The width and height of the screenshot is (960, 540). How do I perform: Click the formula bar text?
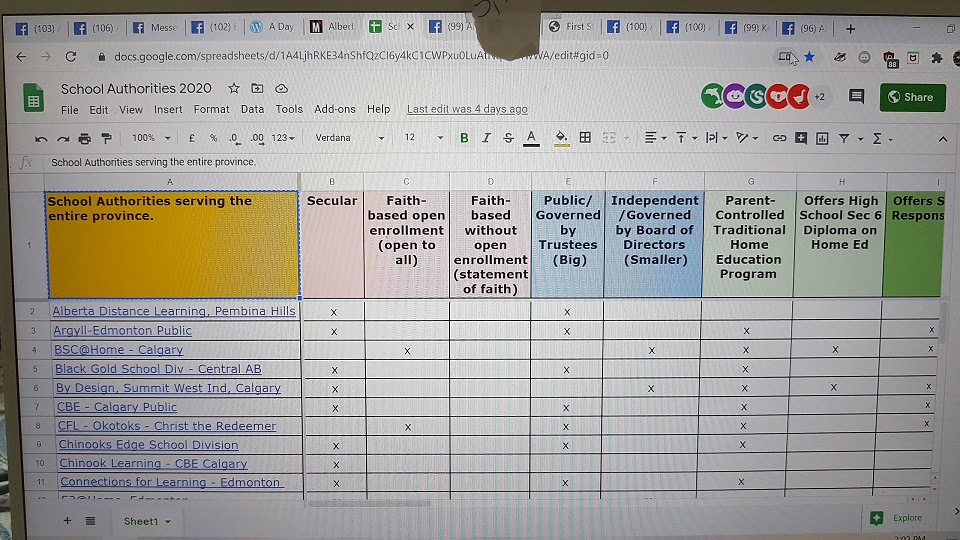click(x=153, y=162)
